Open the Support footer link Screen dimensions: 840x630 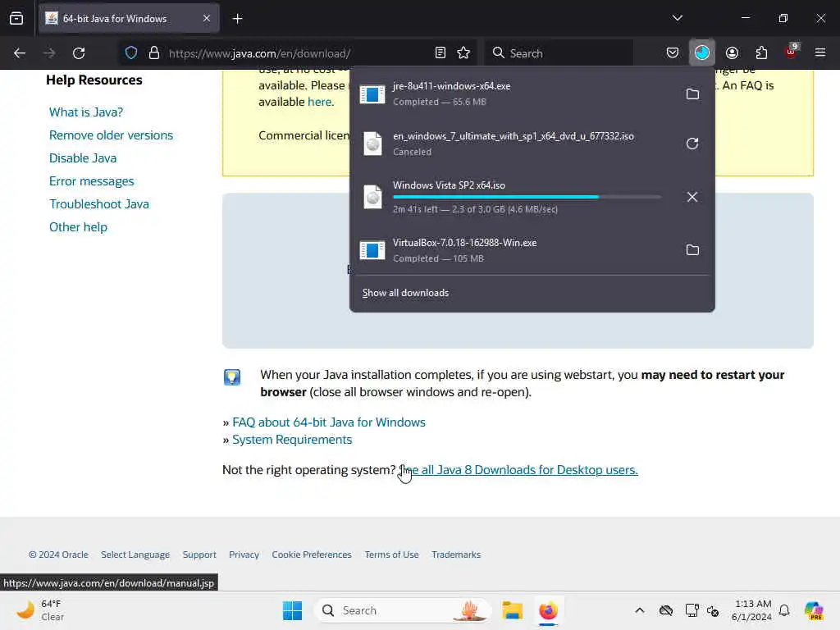click(199, 555)
